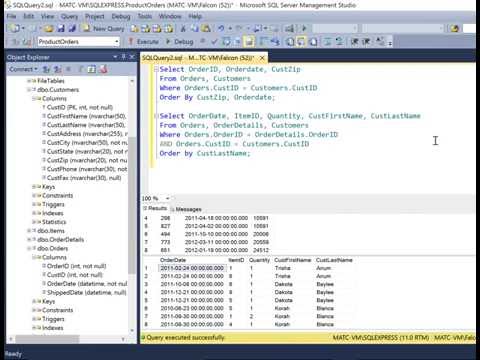Screen dimensions: 480x360
Task: Open Query Options icon
Action: (x=237, y=42)
